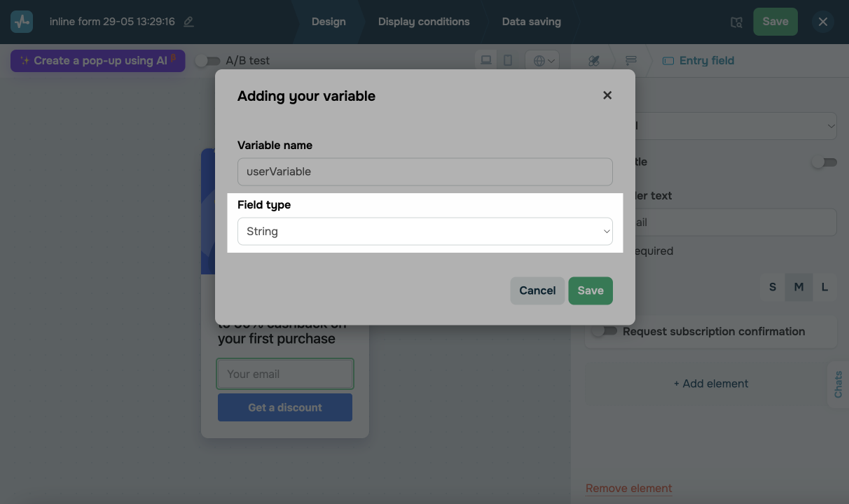Open the globe language dropdown
Screen dimensions: 849x504
[x=544, y=61]
